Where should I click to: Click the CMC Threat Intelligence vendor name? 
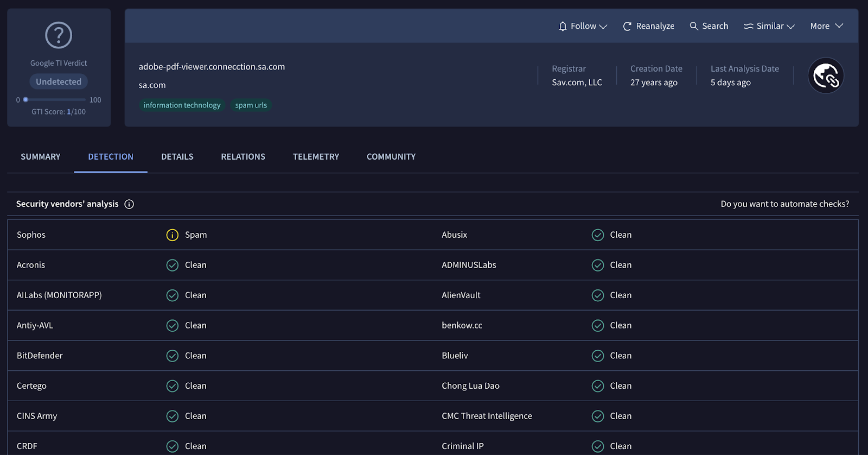(487, 416)
